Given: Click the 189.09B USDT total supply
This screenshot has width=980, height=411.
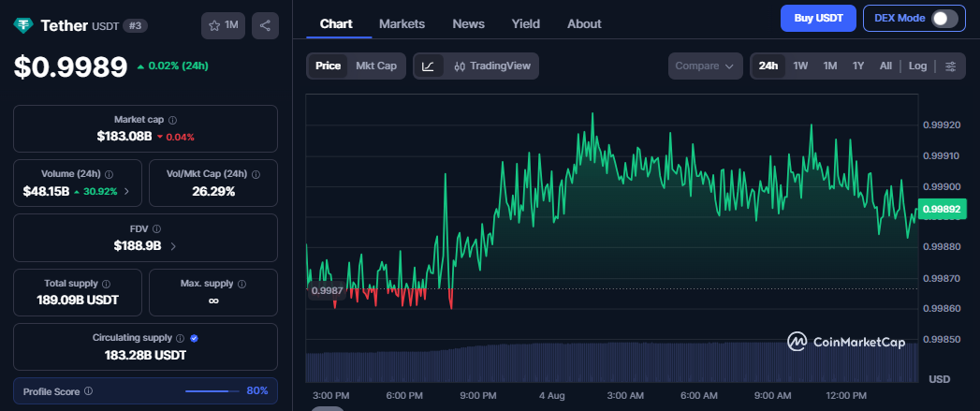Looking at the screenshot, I should tap(78, 301).
